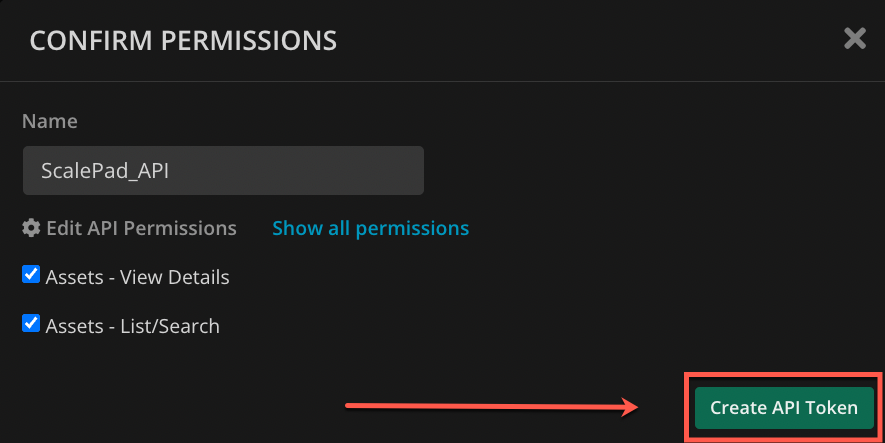The height and width of the screenshot is (443, 885).
Task: Click the Assets - View Details label text
Action: coord(137,277)
